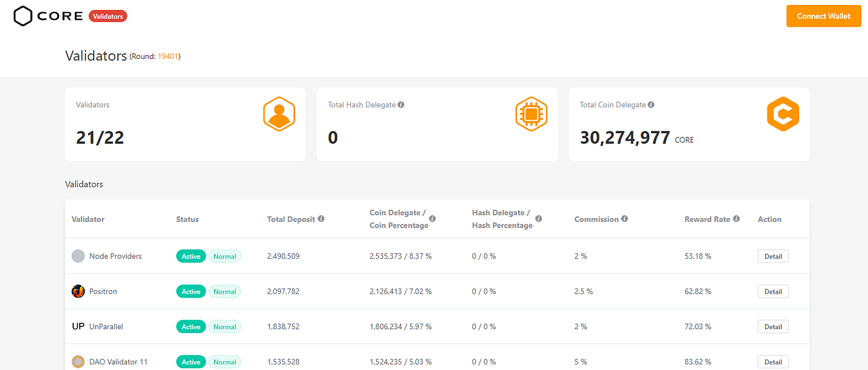Image resolution: width=868 pixels, height=370 pixels.
Task: Click total deposit value 1,838,752
Action: click(283, 327)
